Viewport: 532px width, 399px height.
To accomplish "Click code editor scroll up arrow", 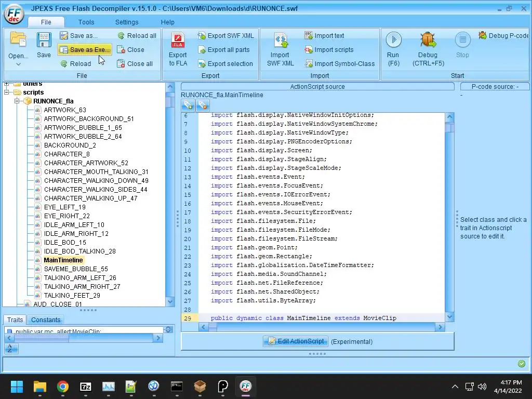I will pyautogui.click(x=449, y=117).
